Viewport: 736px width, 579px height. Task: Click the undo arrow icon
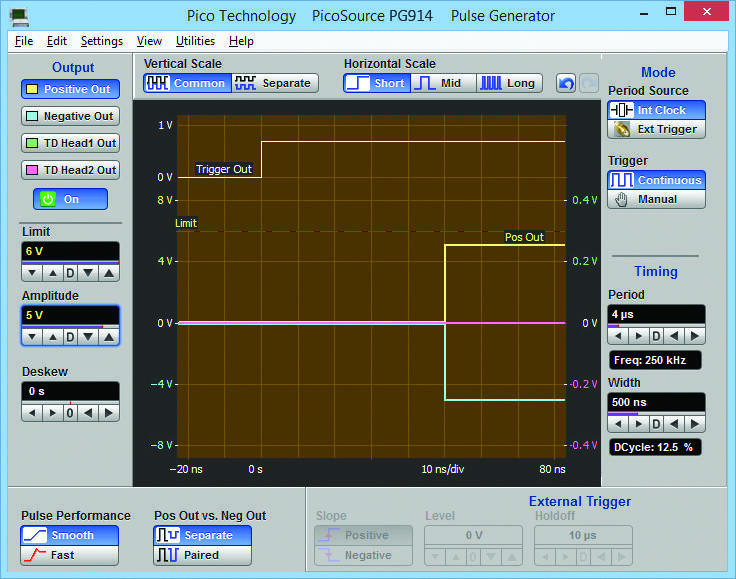click(x=566, y=83)
